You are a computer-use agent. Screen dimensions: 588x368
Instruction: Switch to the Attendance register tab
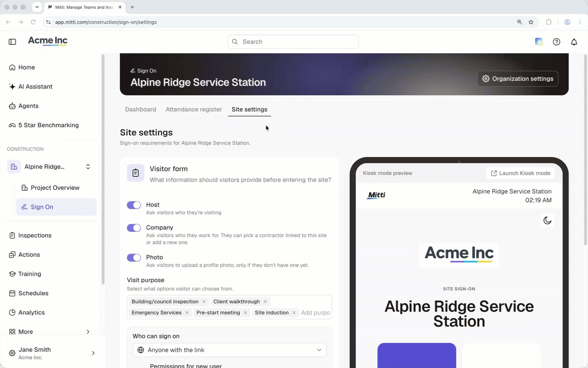(194, 109)
